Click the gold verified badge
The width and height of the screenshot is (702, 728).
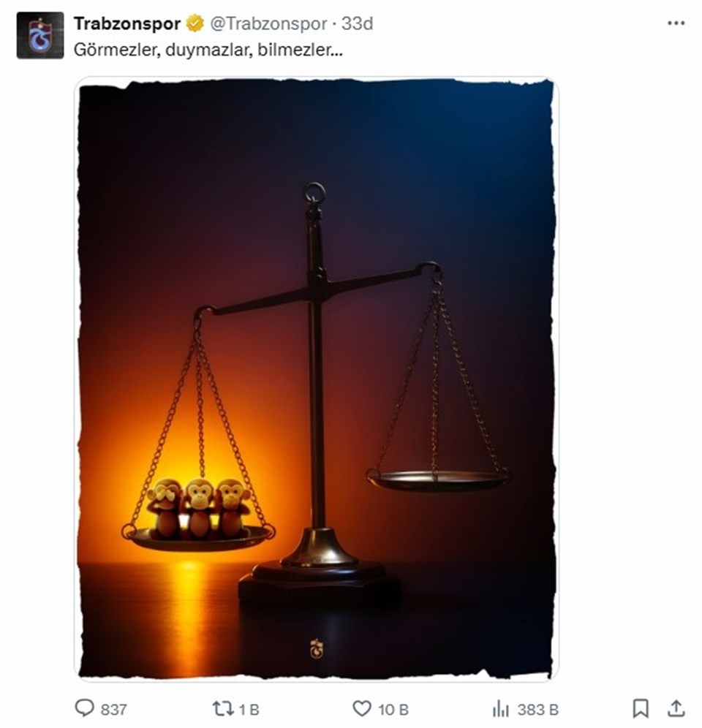pyautogui.click(x=195, y=23)
